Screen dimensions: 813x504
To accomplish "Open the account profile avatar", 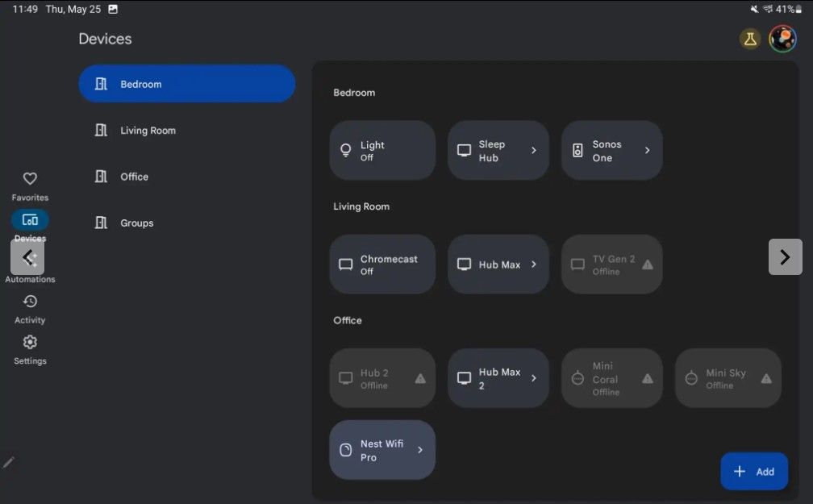I will coord(782,38).
